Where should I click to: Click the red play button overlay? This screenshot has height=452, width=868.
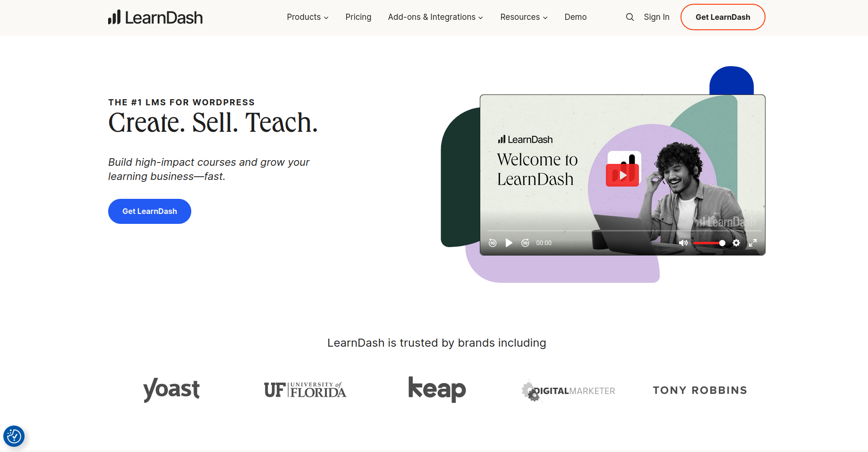622,175
